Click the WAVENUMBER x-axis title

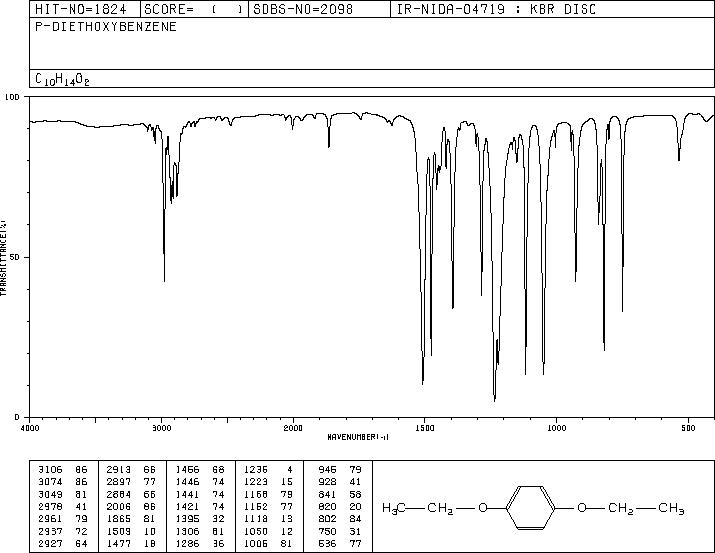(358, 437)
